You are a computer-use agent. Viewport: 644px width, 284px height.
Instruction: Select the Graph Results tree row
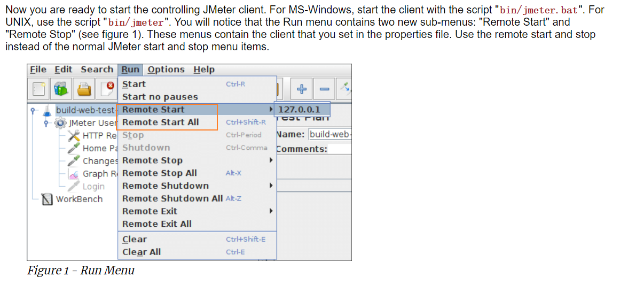100,174
